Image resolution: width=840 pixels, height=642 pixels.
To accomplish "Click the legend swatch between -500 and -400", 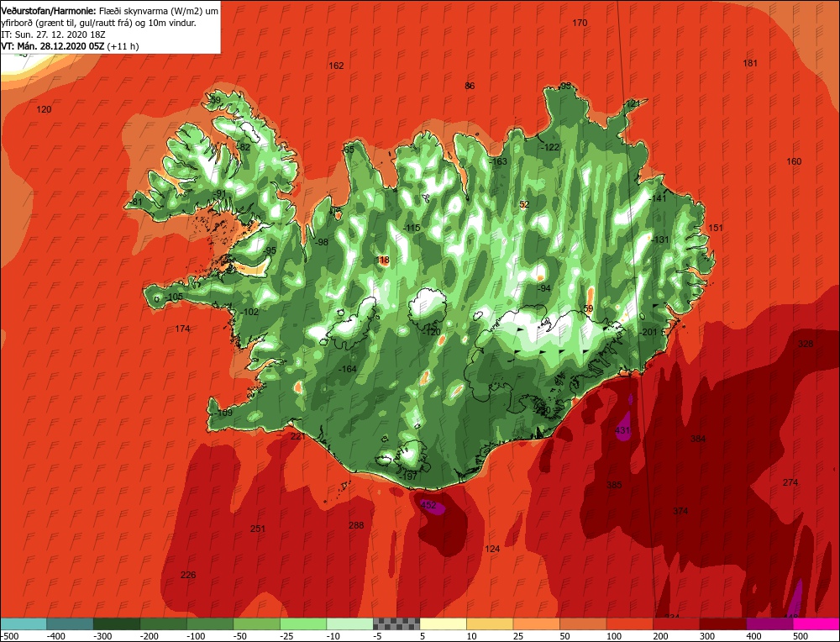I will (x=23, y=624).
